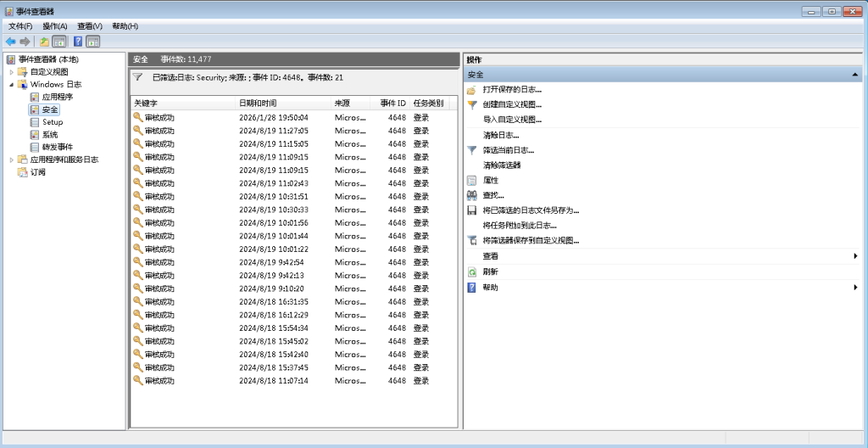The image size is (868, 448).
Task: Expand the 自定义视图 tree node
Action: pyautogui.click(x=12, y=72)
